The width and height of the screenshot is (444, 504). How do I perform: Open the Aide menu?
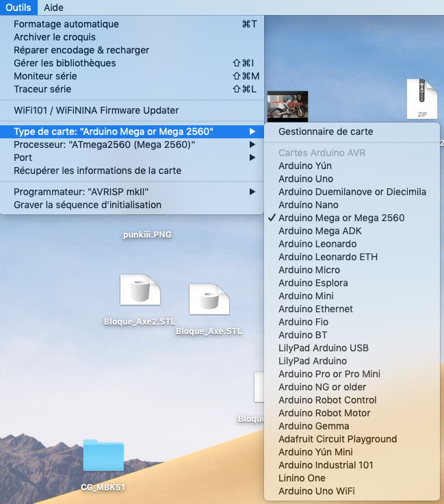pos(53,8)
